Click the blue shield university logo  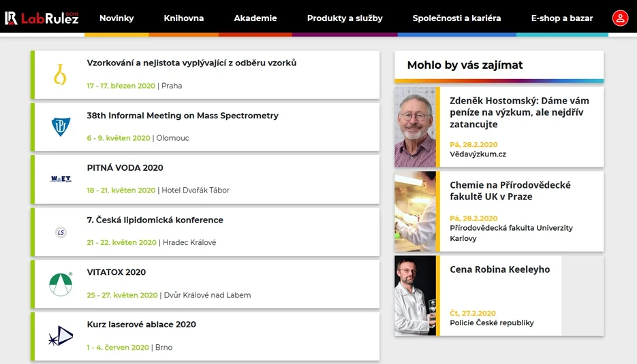coord(61,127)
